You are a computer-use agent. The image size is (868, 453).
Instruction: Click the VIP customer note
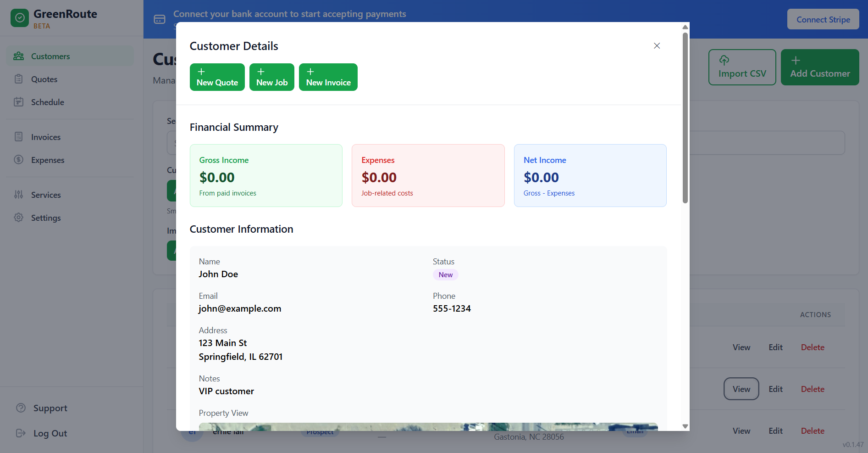(227, 391)
